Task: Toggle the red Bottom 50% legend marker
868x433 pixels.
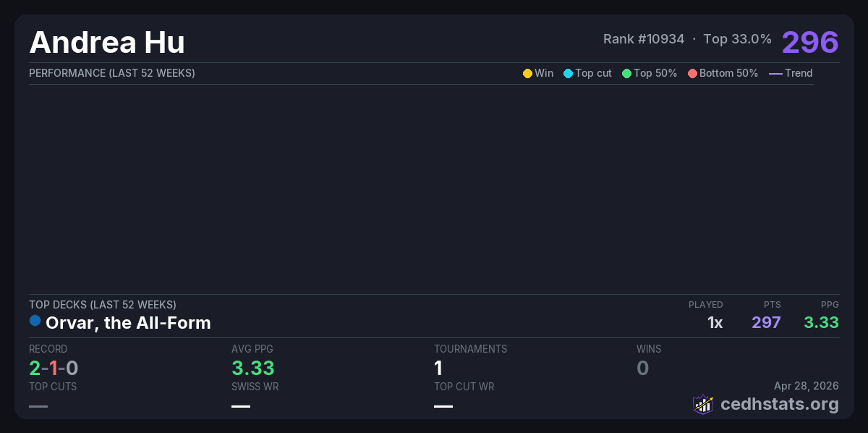Action: tap(692, 73)
